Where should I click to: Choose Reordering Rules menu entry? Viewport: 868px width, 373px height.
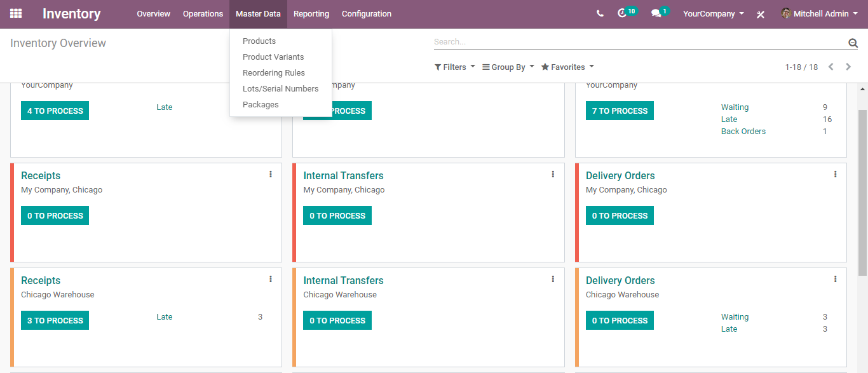pyautogui.click(x=281, y=72)
